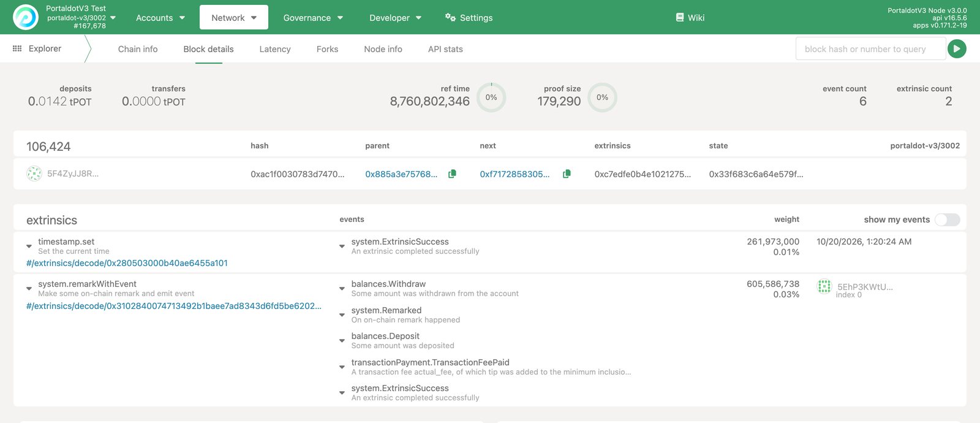Open the Developer dropdown menu

395,18
